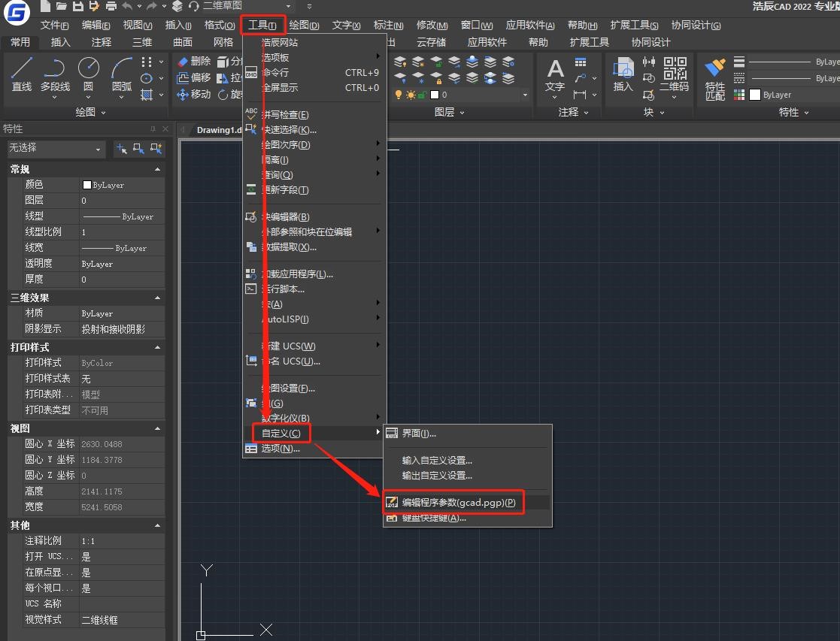Toggle the layer sun freeze icon
Viewport: 840px width, 641px height.
pyautogui.click(x=411, y=95)
